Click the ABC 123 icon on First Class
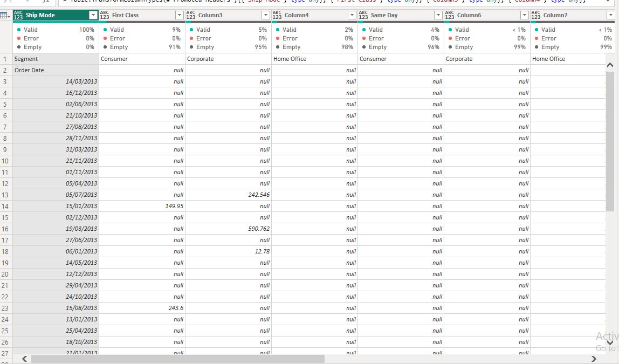Screen dimensions: 619x364 (x=104, y=15)
